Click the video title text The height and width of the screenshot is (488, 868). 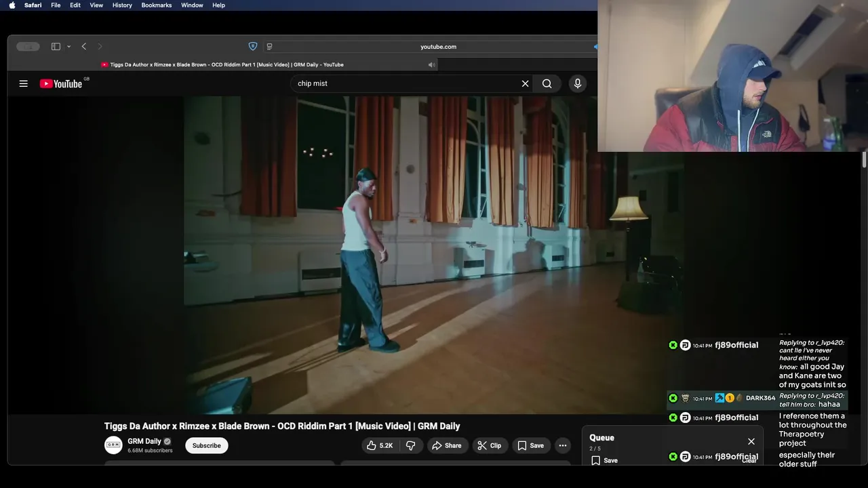[x=282, y=426]
